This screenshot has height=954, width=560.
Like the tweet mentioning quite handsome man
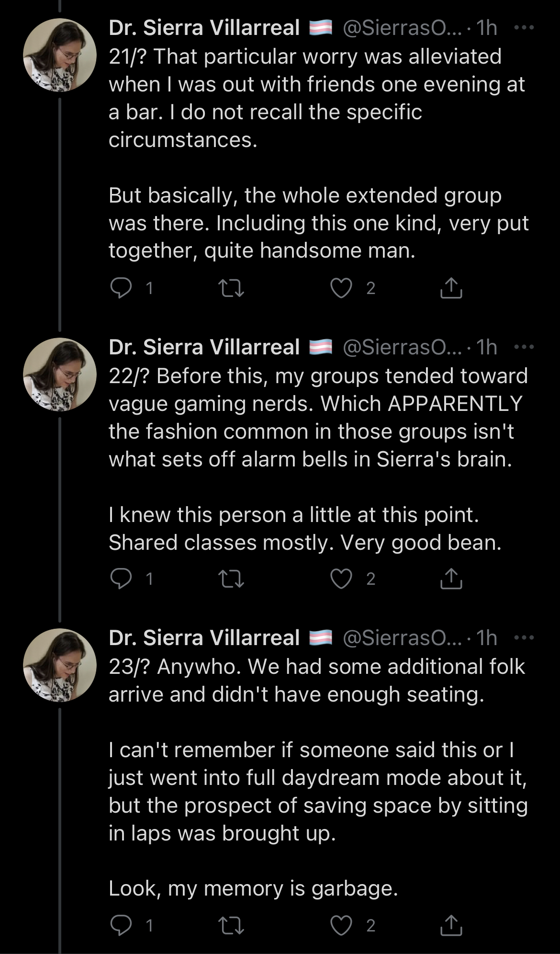pos(341,288)
